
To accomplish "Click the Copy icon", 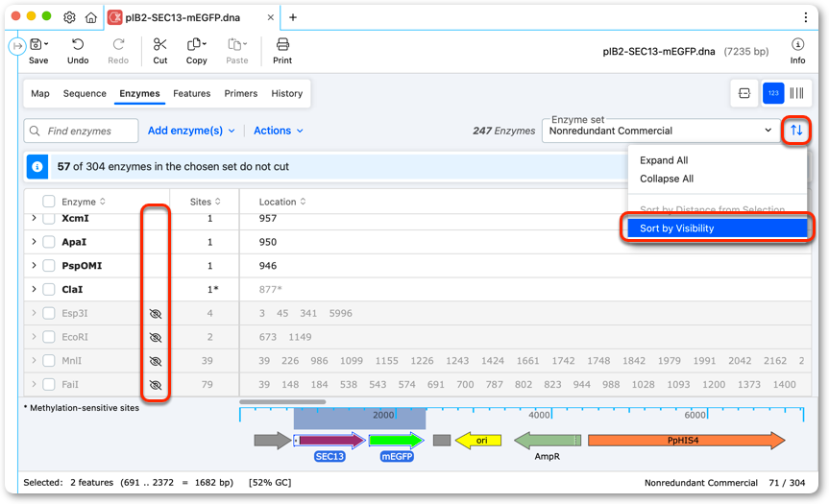I will (194, 44).
